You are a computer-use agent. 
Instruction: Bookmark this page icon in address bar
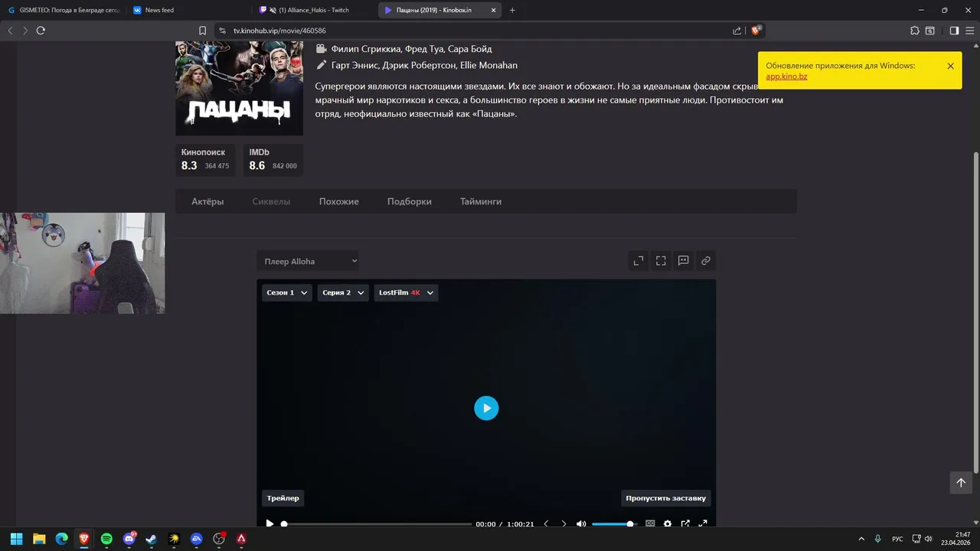[x=202, y=31]
